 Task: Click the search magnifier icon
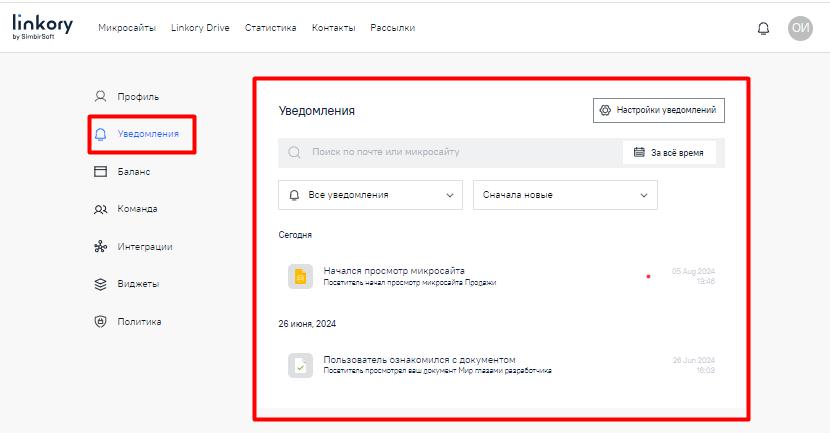click(x=294, y=152)
